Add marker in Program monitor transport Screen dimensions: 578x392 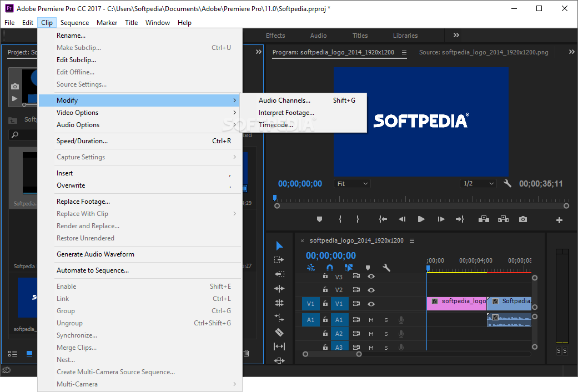(319, 219)
